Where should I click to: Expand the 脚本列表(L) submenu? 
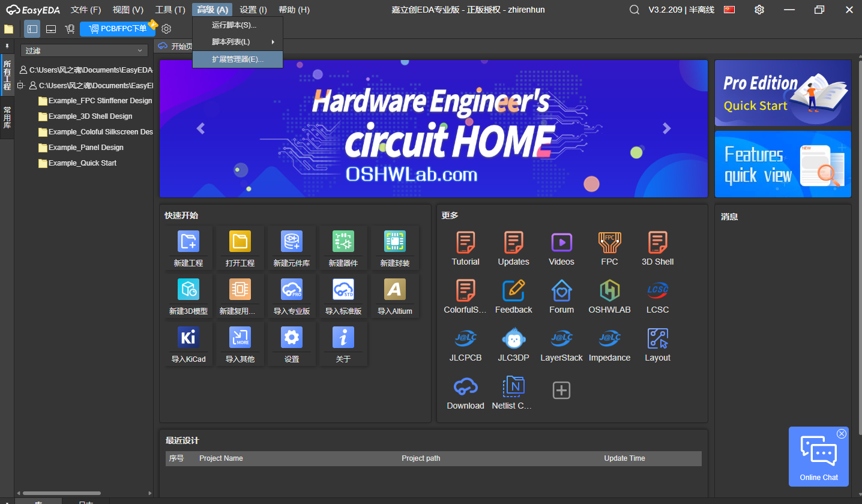[238, 42]
